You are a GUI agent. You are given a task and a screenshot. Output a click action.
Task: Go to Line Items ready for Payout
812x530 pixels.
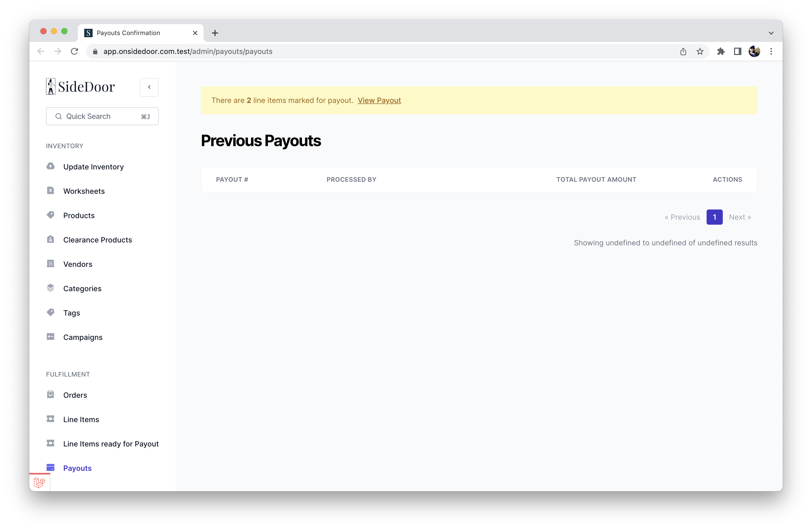pos(111,444)
